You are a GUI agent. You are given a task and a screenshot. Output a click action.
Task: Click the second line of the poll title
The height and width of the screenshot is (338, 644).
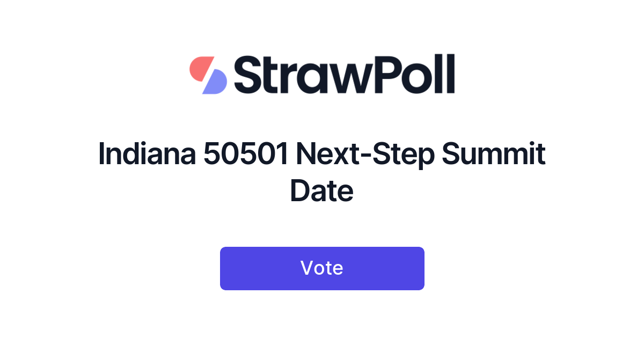[x=322, y=190]
